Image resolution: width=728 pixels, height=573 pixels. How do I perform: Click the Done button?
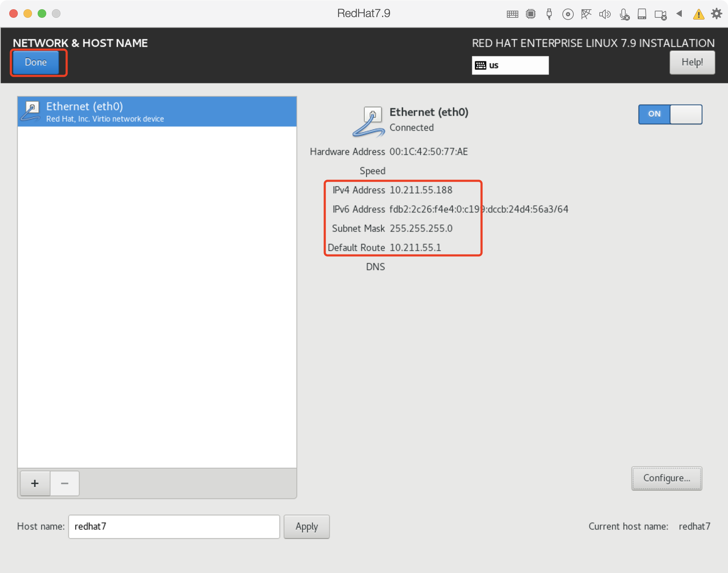(x=36, y=62)
